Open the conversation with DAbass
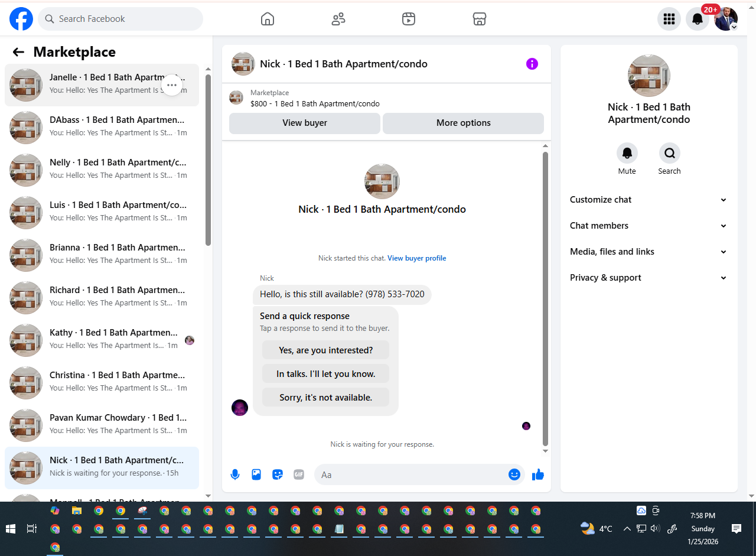756x556 pixels. pos(102,128)
